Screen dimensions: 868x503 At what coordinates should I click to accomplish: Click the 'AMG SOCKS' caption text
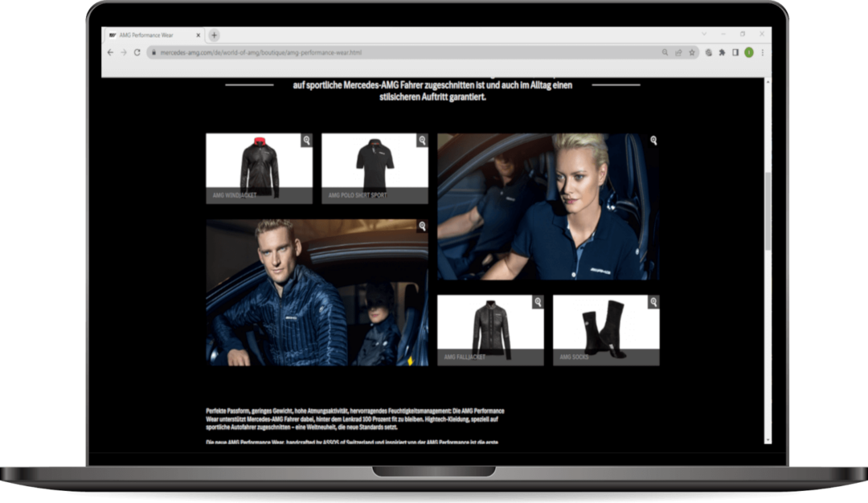[x=574, y=357]
